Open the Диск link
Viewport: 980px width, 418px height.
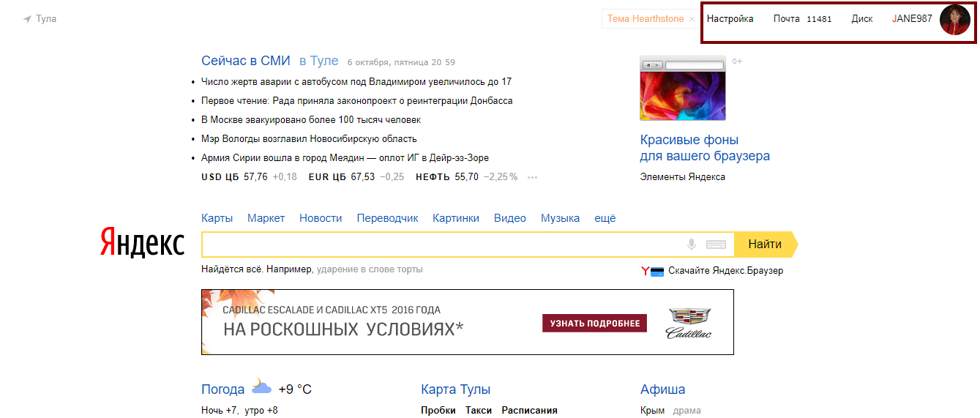862,19
